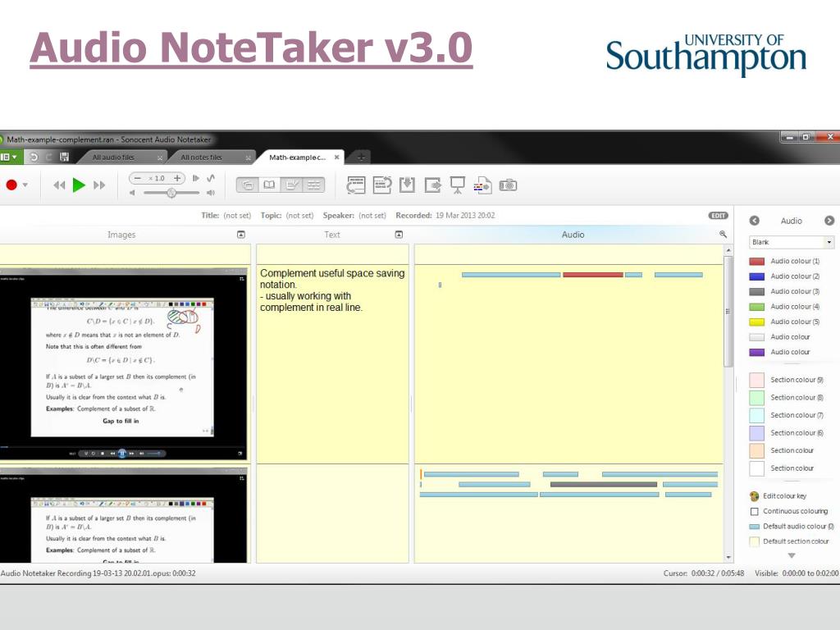Click the undo icon in the title toolbar

[34, 157]
